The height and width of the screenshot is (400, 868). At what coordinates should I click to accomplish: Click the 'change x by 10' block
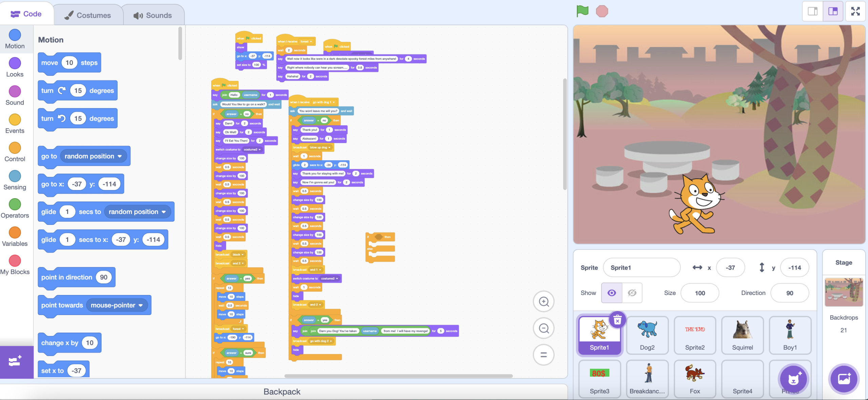pyautogui.click(x=70, y=343)
